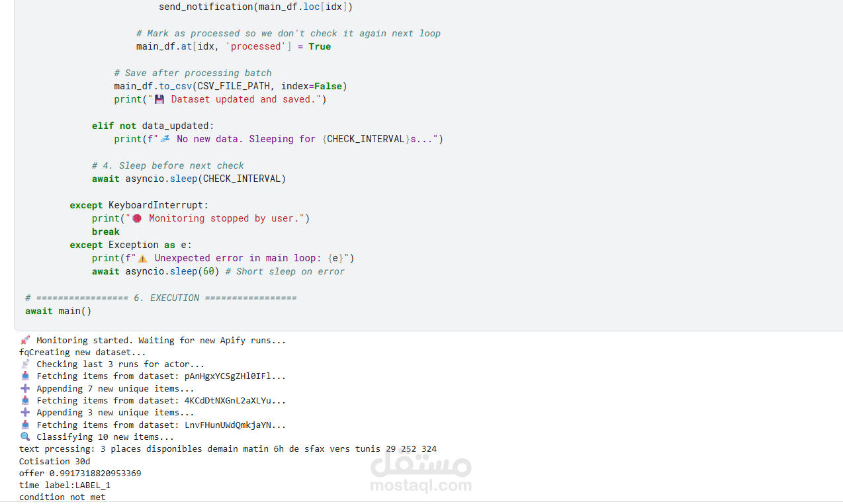Click the line "await asyncio.sleep(CHECK_INTERVAL)"
Viewport: 843px width, 504px height.
coord(189,179)
